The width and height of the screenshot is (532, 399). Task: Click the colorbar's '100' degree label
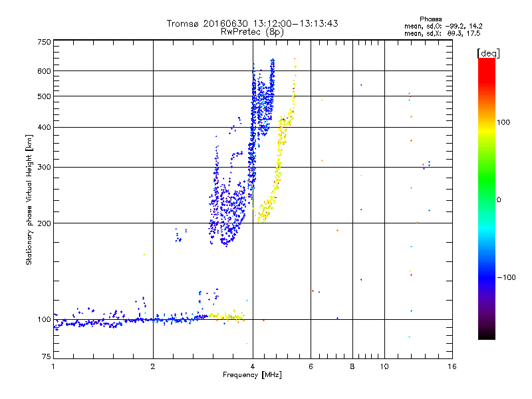[x=503, y=122]
